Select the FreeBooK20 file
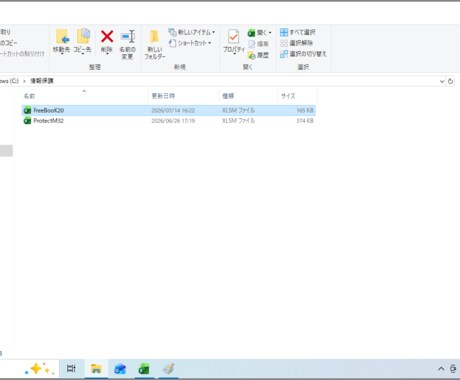The height and width of the screenshot is (380, 460). pyautogui.click(x=168, y=110)
